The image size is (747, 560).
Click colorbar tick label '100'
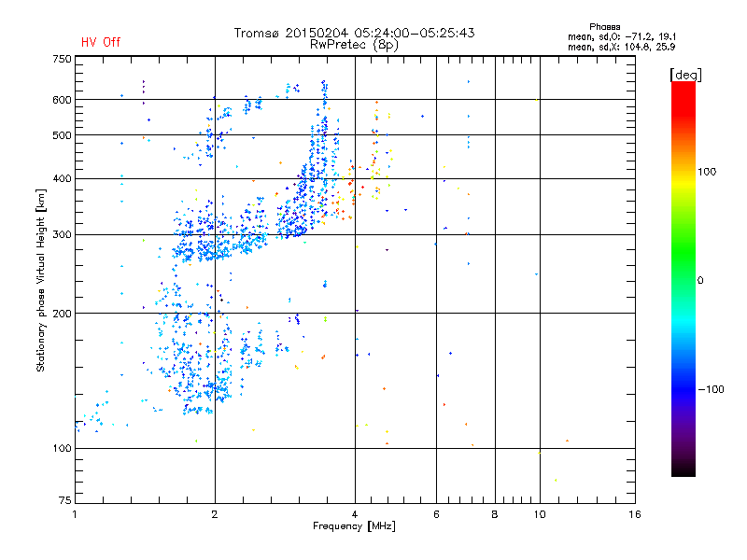click(x=707, y=172)
